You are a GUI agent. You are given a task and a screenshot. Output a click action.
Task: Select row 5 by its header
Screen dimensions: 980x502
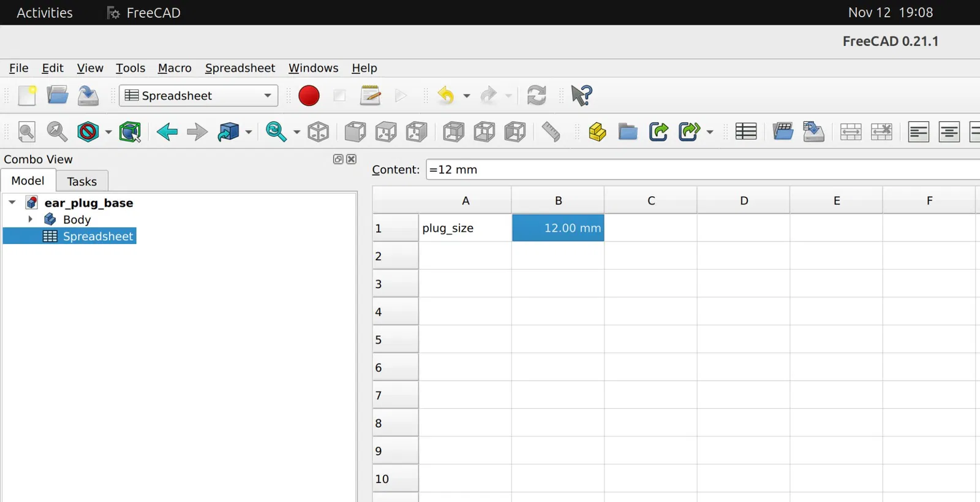[396, 340]
